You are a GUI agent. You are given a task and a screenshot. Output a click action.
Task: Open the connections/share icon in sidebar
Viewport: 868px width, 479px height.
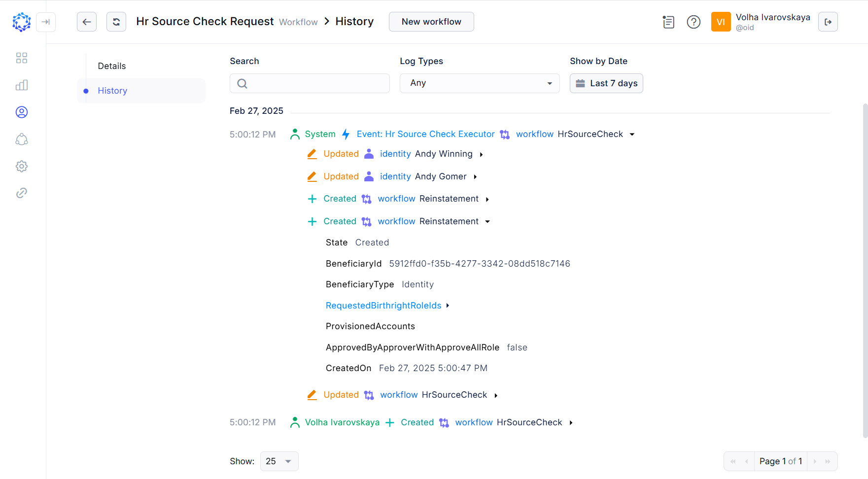(22, 139)
